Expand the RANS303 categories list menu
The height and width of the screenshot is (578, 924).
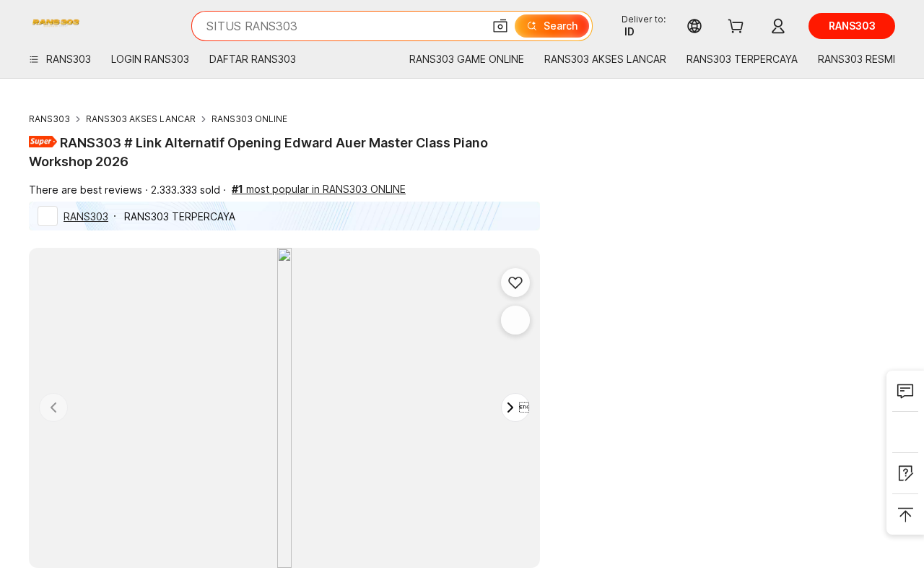61,59
